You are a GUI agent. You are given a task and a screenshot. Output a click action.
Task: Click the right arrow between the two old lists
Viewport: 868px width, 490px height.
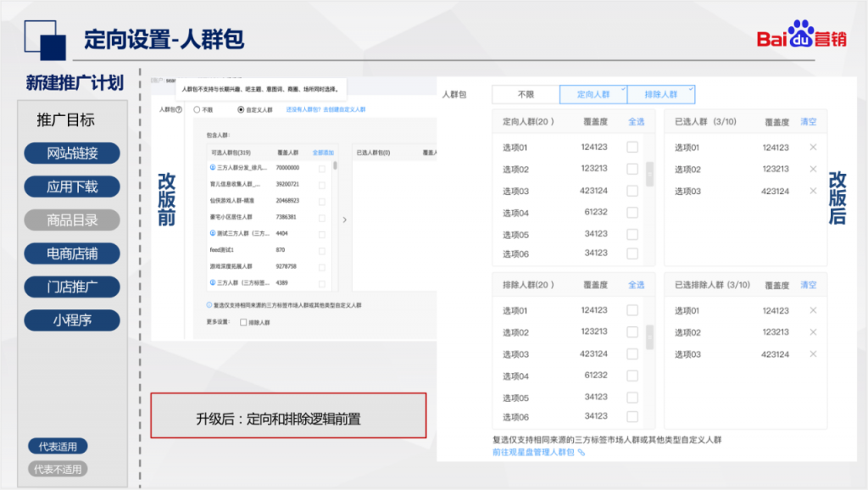coord(344,220)
